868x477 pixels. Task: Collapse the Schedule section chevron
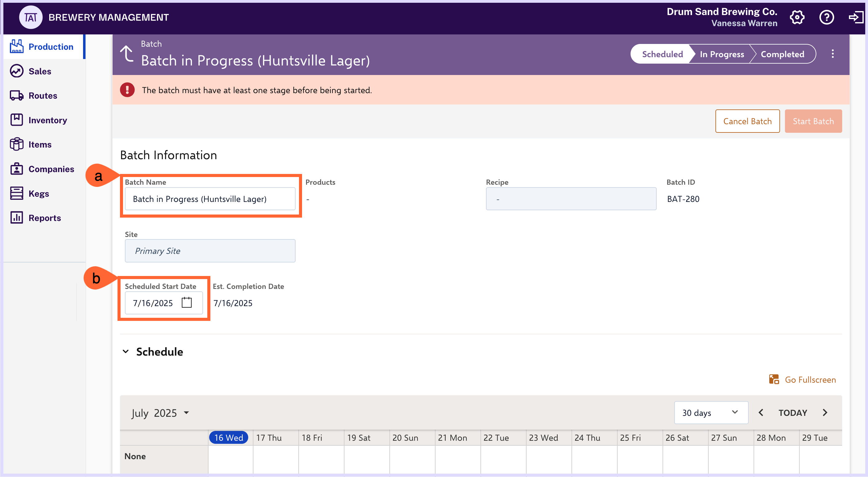(x=126, y=351)
